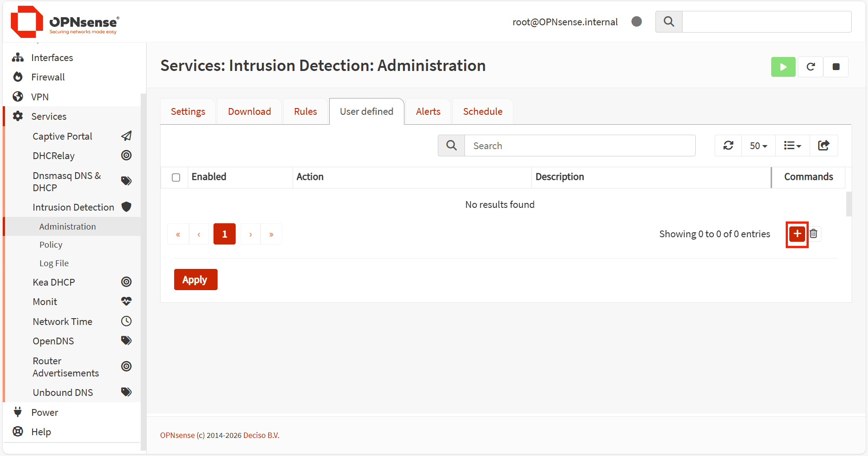This screenshot has height=456, width=868.
Task: Go to Unbound DNS service
Action: click(63, 393)
